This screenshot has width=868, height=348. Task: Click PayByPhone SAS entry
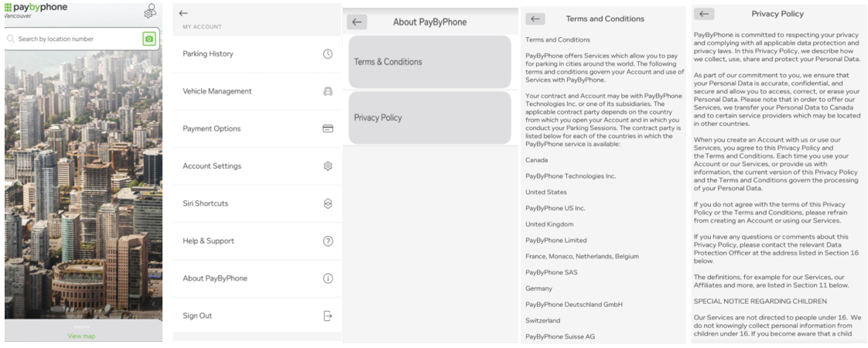pos(552,272)
